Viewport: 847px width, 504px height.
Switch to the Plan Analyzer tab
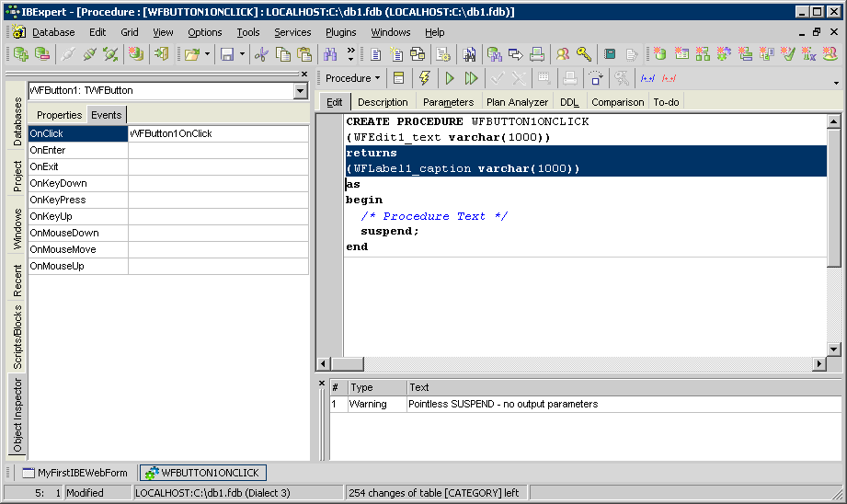point(517,102)
